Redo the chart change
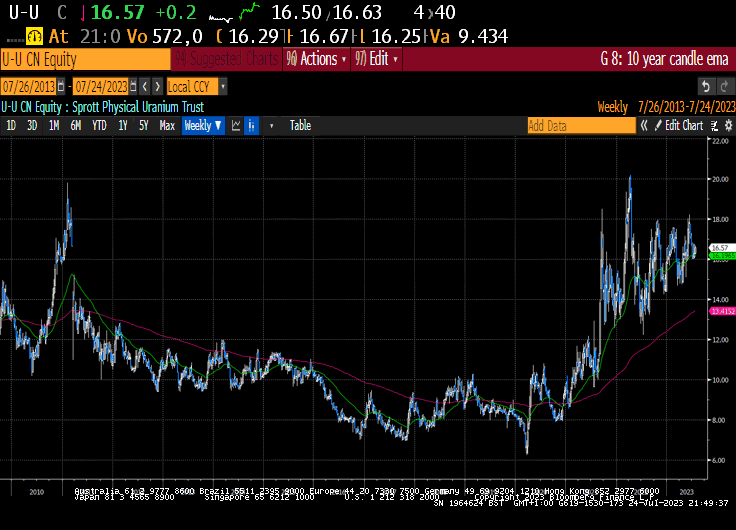This screenshot has width=736, height=530. click(x=724, y=86)
